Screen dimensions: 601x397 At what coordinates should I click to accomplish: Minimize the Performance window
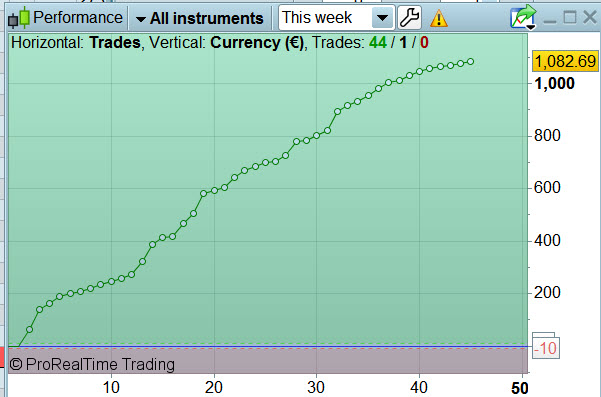click(550, 21)
